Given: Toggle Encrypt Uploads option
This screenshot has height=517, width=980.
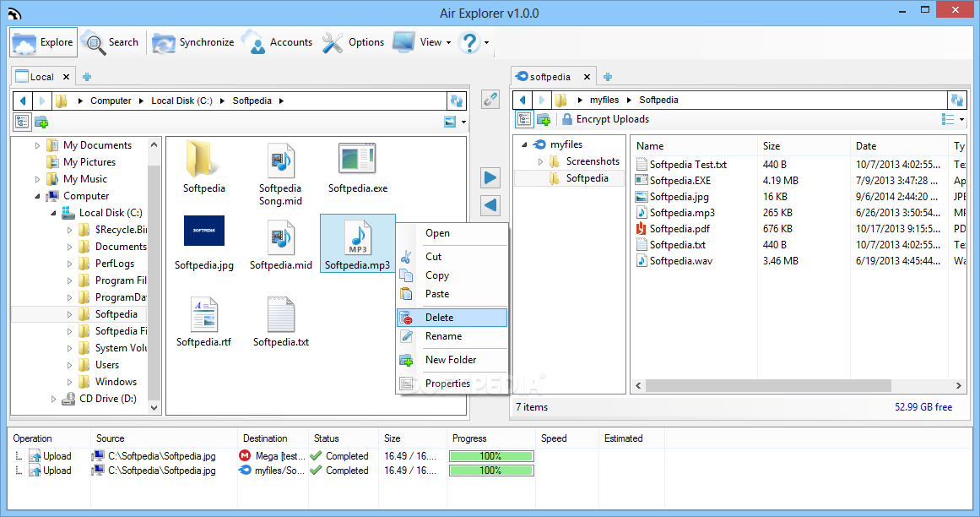Looking at the screenshot, I should (x=605, y=119).
